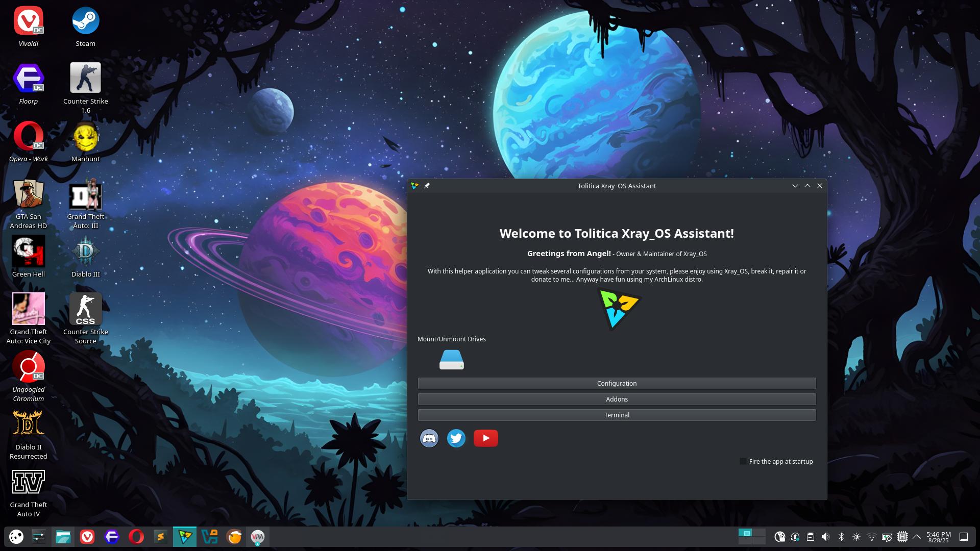
Task: Open the Vivaldi browser in the taskbar
Action: tap(87, 537)
